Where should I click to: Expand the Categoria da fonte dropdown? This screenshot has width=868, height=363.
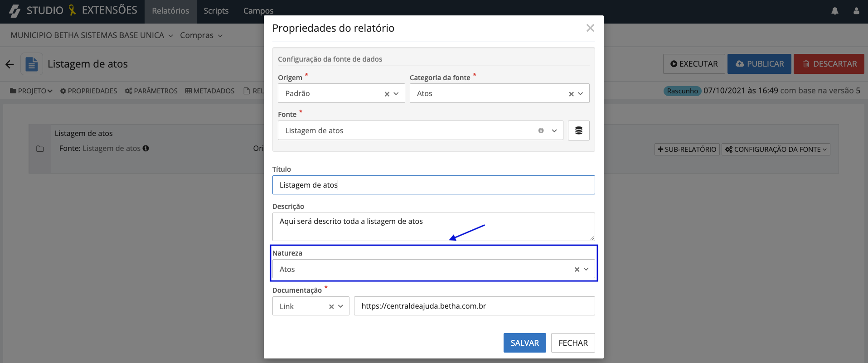point(581,94)
